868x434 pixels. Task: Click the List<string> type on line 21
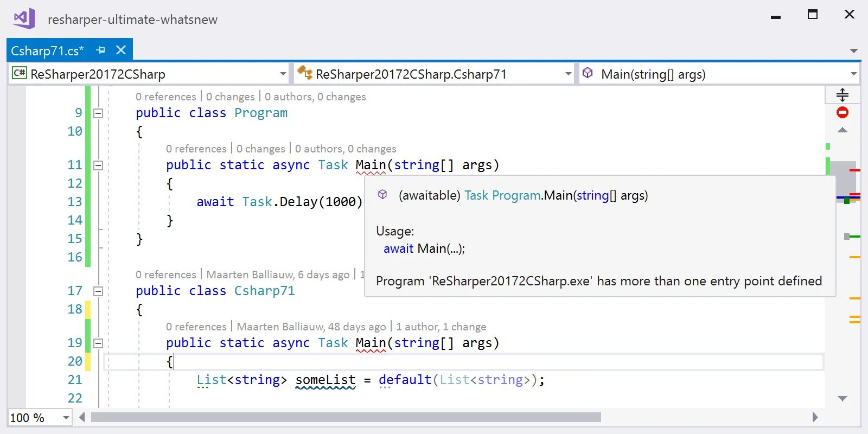coord(242,380)
